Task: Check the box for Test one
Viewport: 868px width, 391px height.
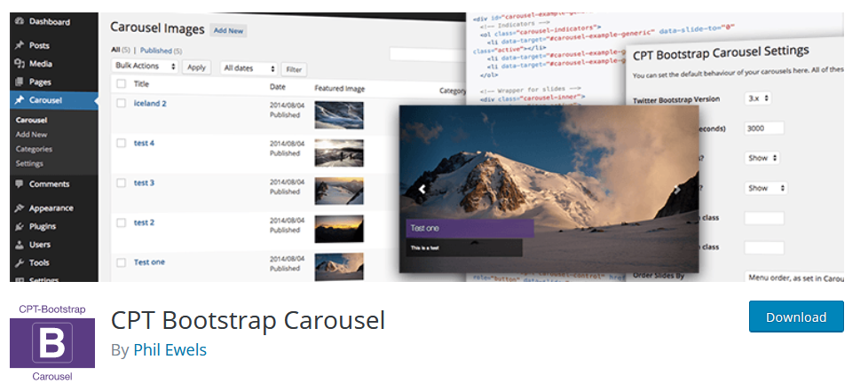Action: click(122, 262)
